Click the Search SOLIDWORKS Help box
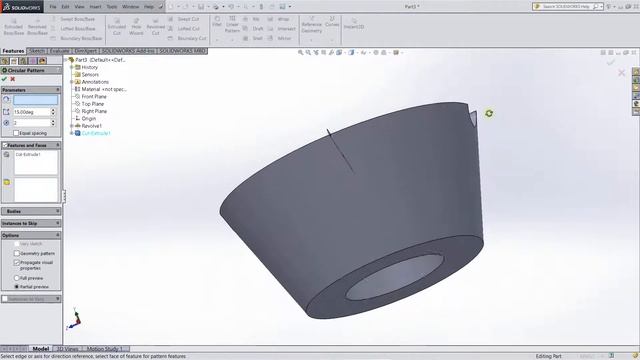This screenshot has width=640, height=360. click(x=568, y=7)
